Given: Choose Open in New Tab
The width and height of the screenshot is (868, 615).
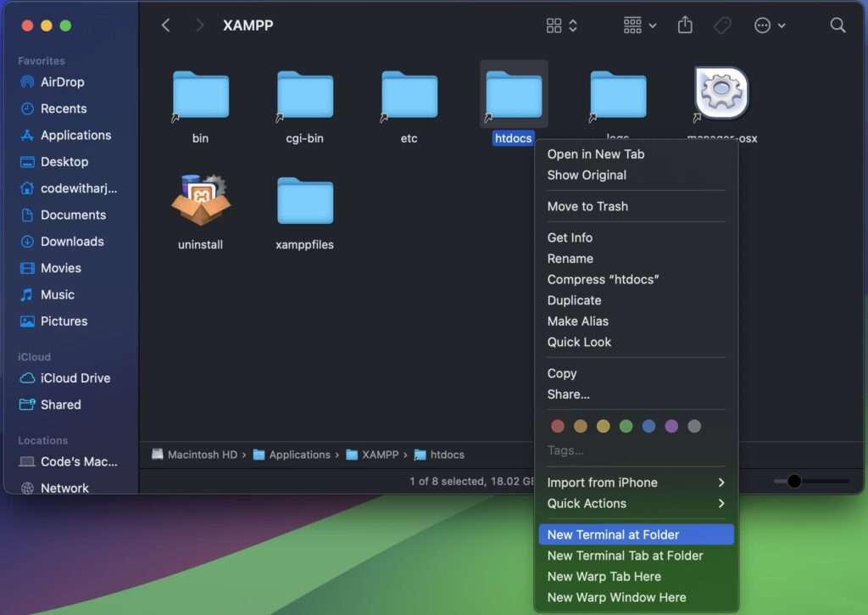Looking at the screenshot, I should [x=636, y=154].
